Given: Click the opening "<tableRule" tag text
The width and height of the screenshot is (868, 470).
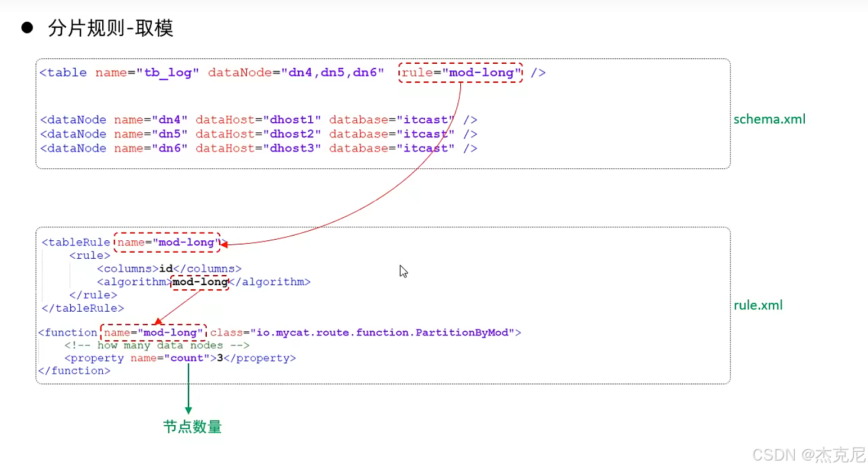Looking at the screenshot, I should click(76, 242).
